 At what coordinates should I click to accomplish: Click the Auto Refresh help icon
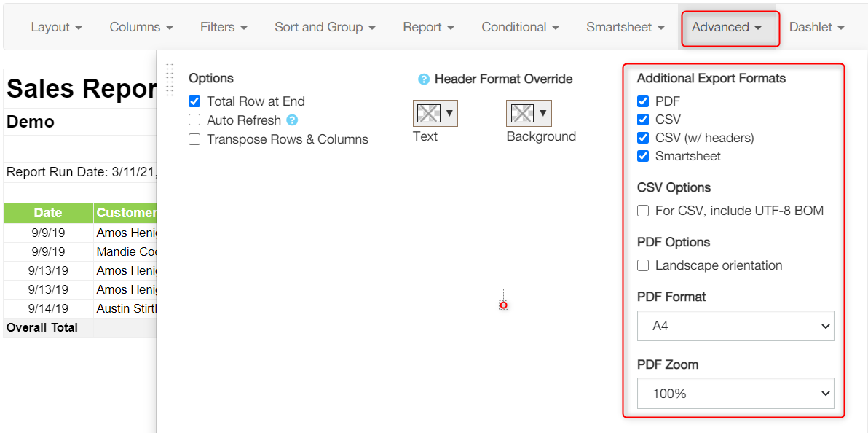tap(292, 120)
